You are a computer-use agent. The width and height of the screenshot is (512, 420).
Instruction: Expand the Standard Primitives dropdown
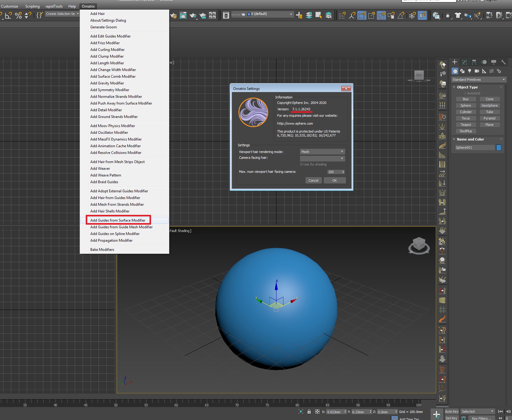(478, 80)
